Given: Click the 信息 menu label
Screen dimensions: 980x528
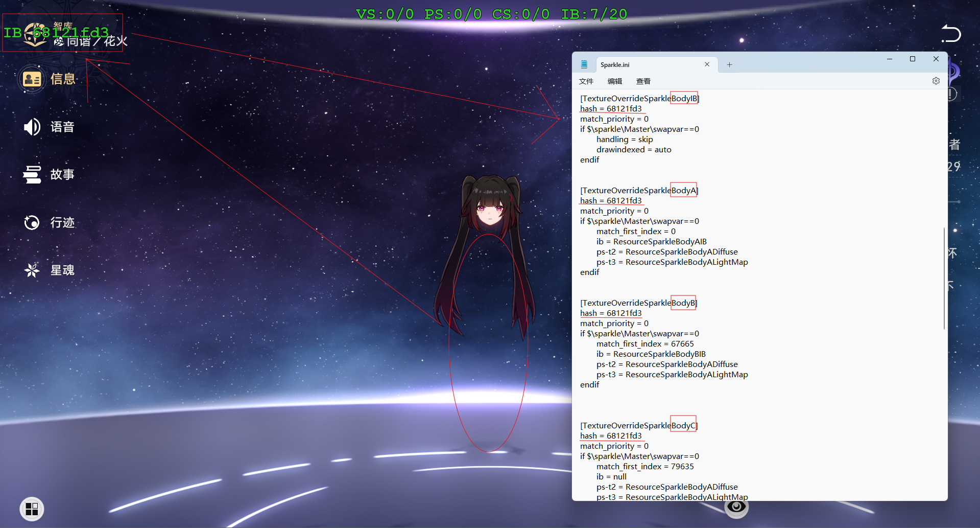Looking at the screenshot, I should point(63,79).
